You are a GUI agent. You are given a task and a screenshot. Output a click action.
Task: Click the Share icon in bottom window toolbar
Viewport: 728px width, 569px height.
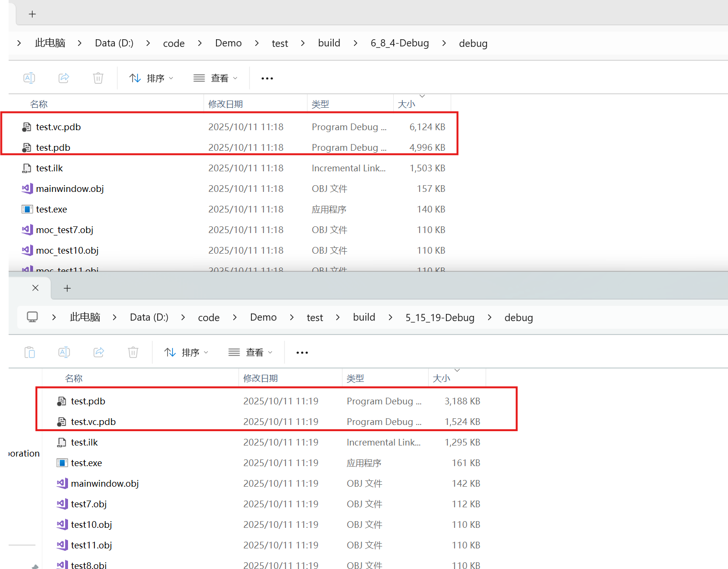click(x=99, y=352)
